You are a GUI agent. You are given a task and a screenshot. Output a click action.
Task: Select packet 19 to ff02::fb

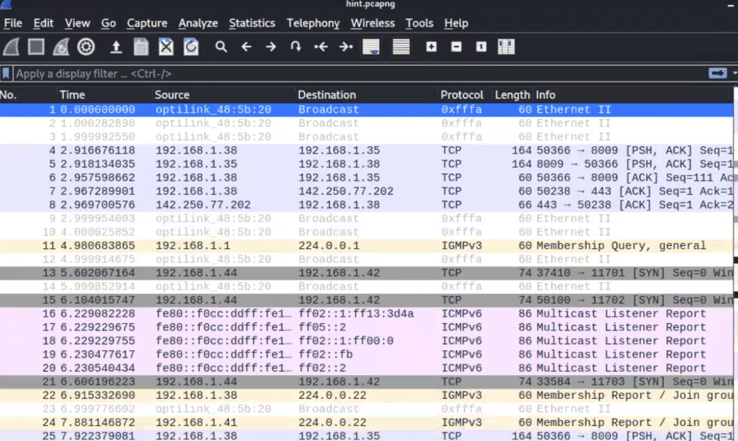[366, 355]
